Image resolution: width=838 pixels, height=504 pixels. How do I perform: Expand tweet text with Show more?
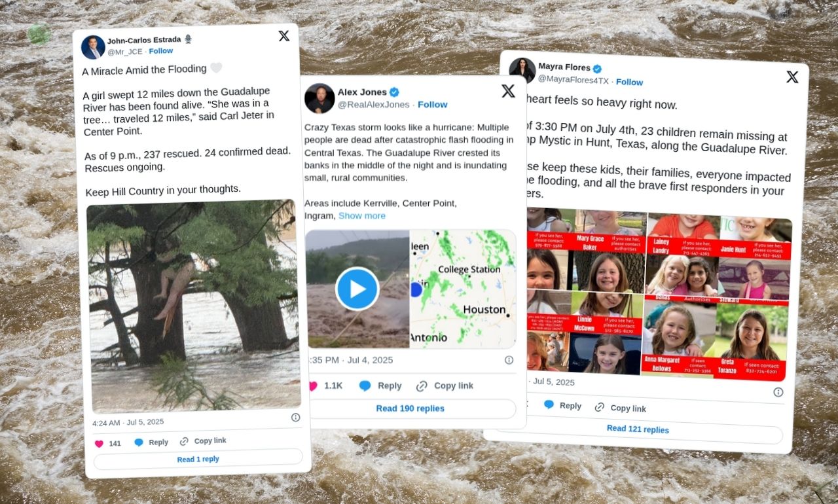362,215
